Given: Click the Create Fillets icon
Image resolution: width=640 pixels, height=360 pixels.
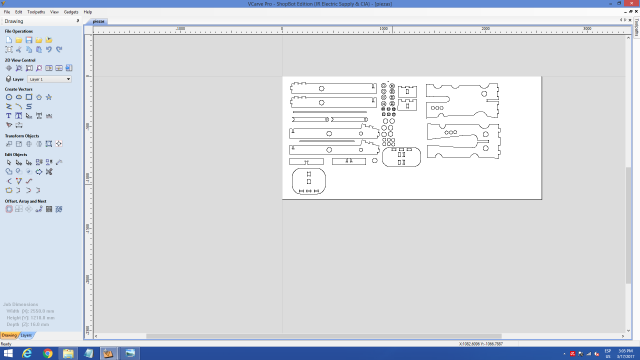Looking at the screenshot, I should click(x=9, y=181).
